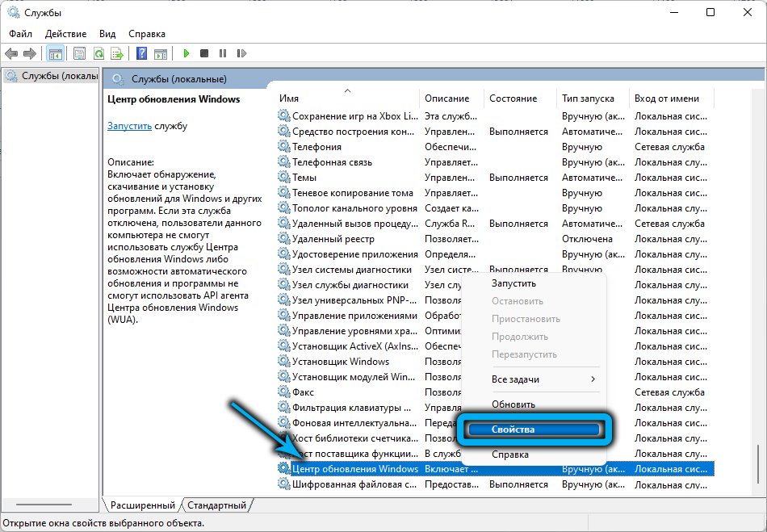
Task: Open Help via the blue question mark icon
Action: point(141,53)
